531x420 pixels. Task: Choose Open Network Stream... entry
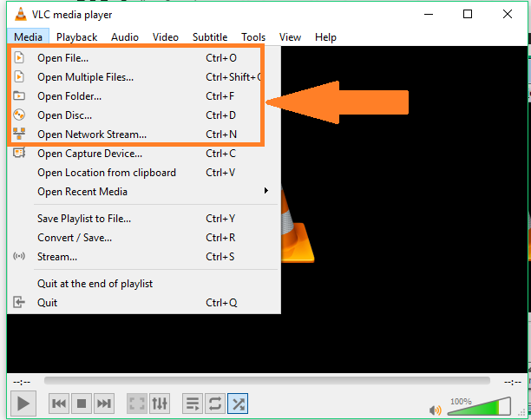[144, 135]
